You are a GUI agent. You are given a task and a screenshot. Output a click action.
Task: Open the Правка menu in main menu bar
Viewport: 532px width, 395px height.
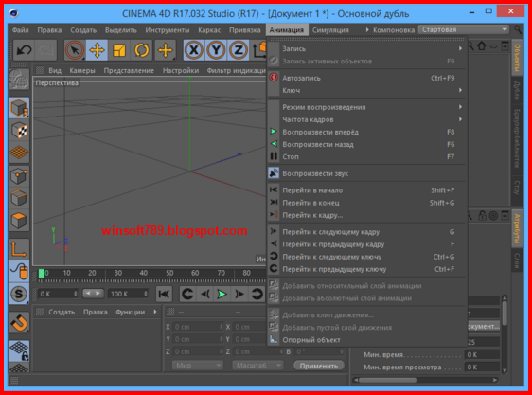49,30
